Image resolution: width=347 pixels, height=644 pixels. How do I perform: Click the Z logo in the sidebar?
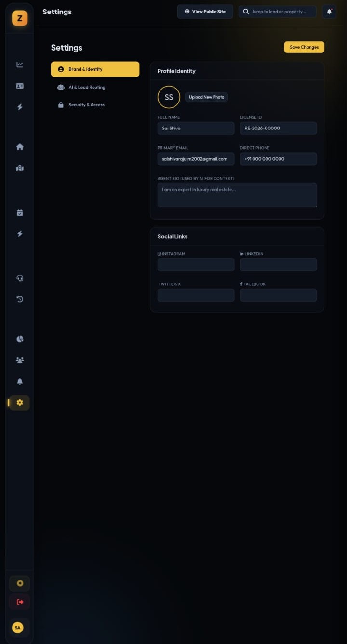tap(20, 18)
